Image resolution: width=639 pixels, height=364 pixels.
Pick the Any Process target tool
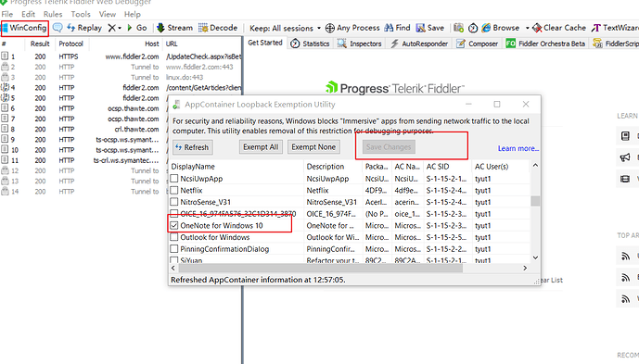pyautogui.click(x=353, y=28)
